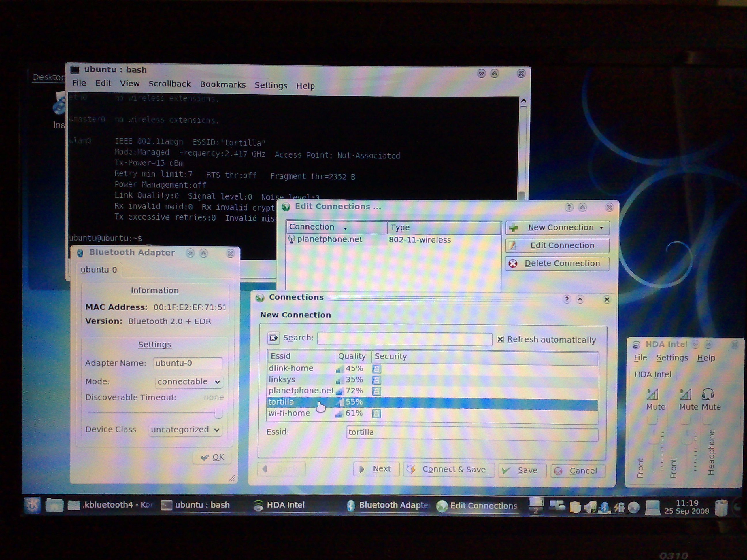This screenshot has width=747, height=560.
Task: Open the View menu in the bash window
Action: pos(130,84)
